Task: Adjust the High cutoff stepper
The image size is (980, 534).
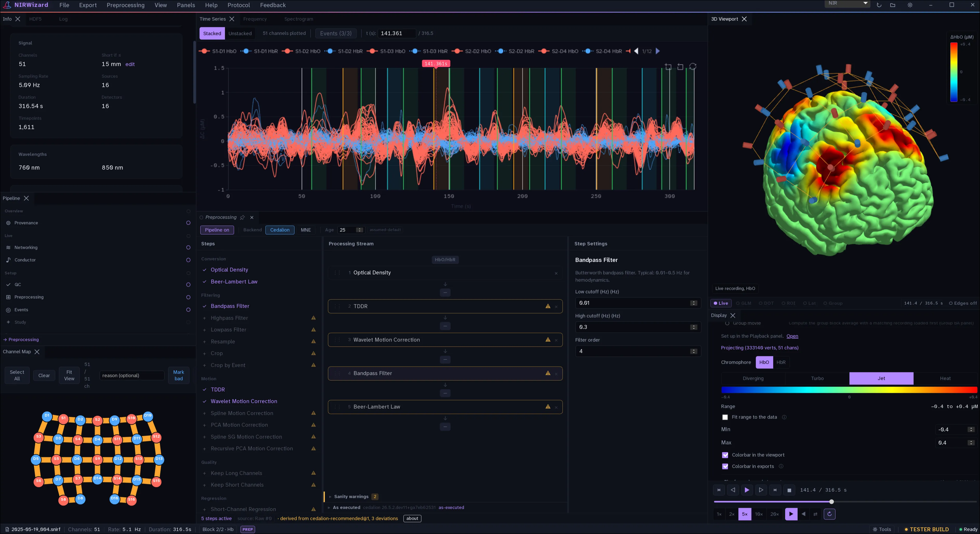Action: pos(694,327)
